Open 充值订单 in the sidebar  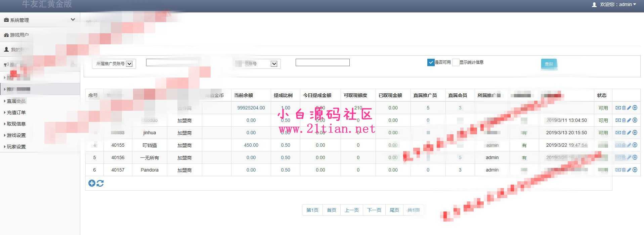tap(16, 112)
